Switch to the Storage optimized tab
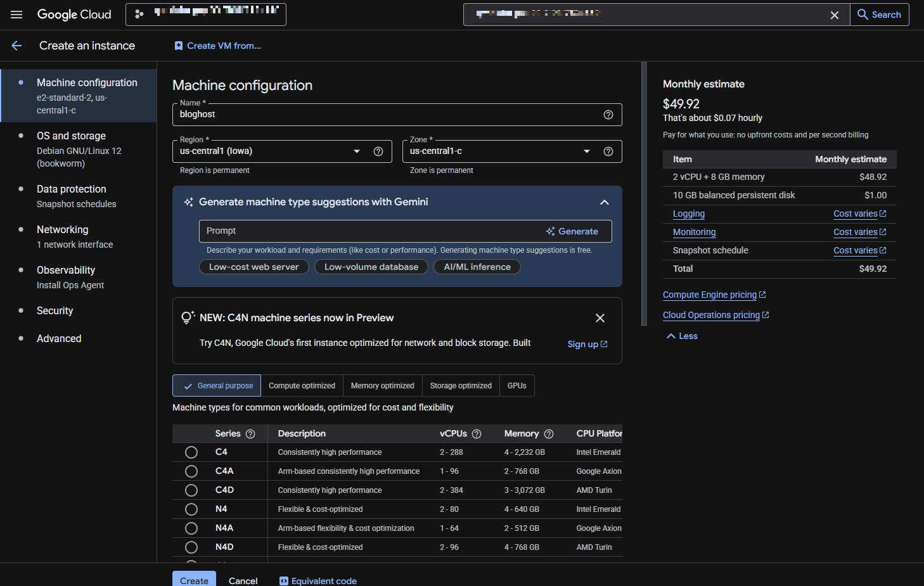The height and width of the screenshot is (586, 924). pos(461,386)
